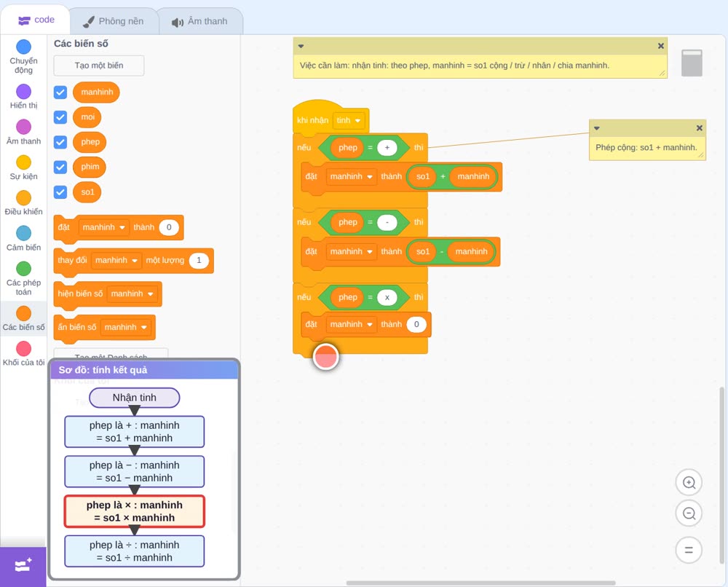Viewport: 728px width, 587px height.
Task: Toggle the moi variable checkbox
Action: point(60,117)
